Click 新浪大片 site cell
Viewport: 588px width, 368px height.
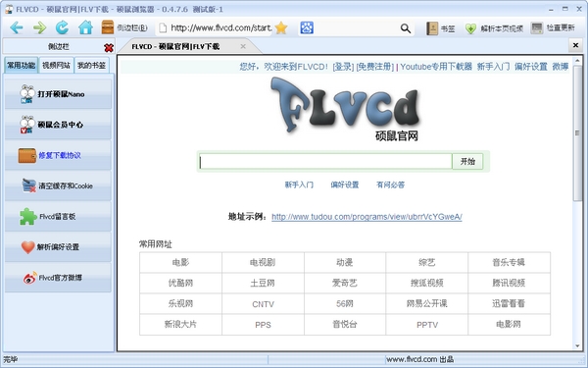point(180,324)
